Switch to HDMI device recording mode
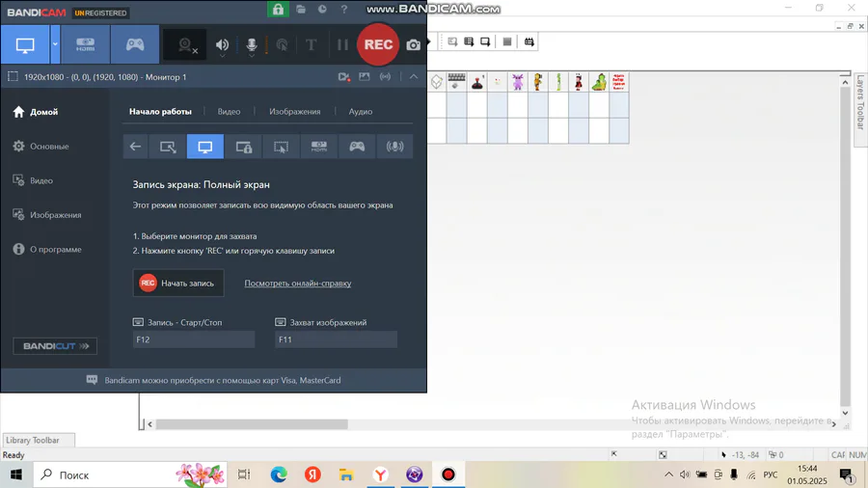The image size is (868, 488). click(x=85, y=44)
